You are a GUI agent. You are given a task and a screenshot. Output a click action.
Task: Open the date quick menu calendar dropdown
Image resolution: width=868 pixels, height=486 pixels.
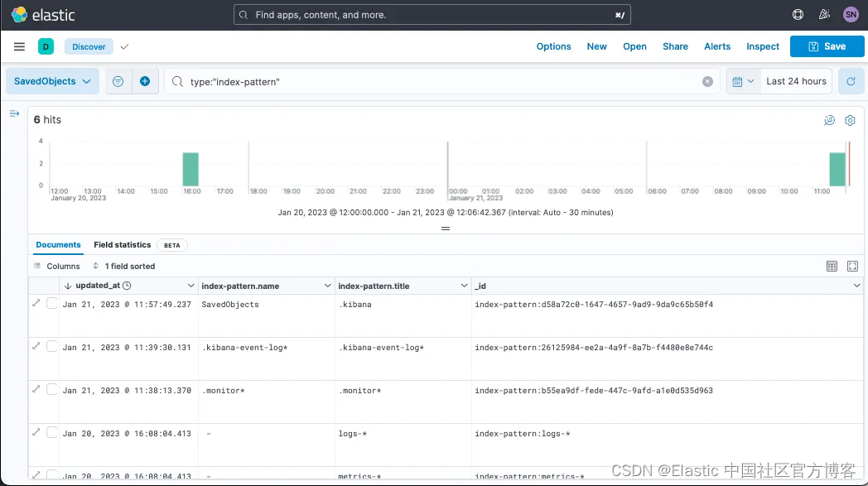coord(744,81)
